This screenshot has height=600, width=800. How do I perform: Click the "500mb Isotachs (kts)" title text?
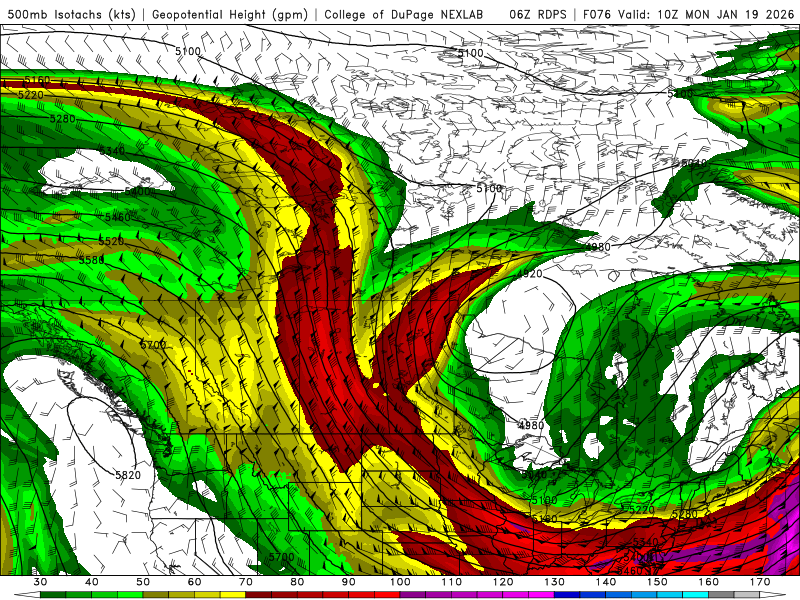click(72, 15)
